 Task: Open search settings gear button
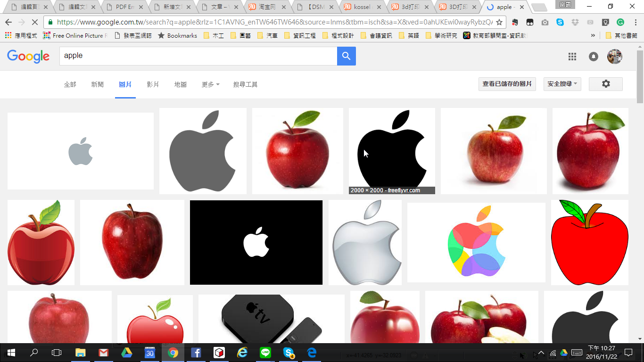tap(606, 84)
